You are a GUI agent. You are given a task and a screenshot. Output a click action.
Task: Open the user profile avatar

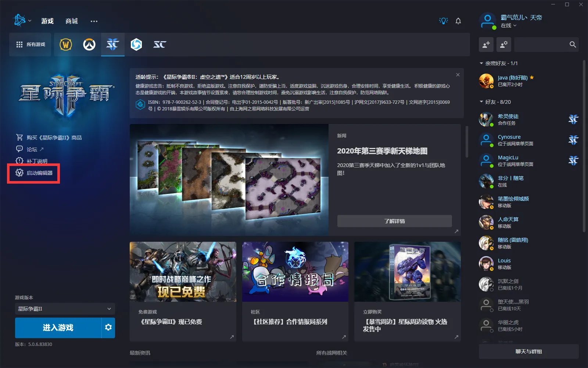point(488,21)
